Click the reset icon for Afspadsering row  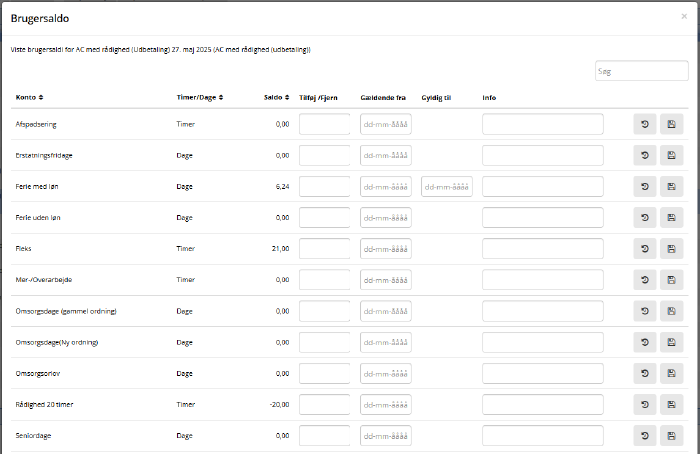click(645, 125)
